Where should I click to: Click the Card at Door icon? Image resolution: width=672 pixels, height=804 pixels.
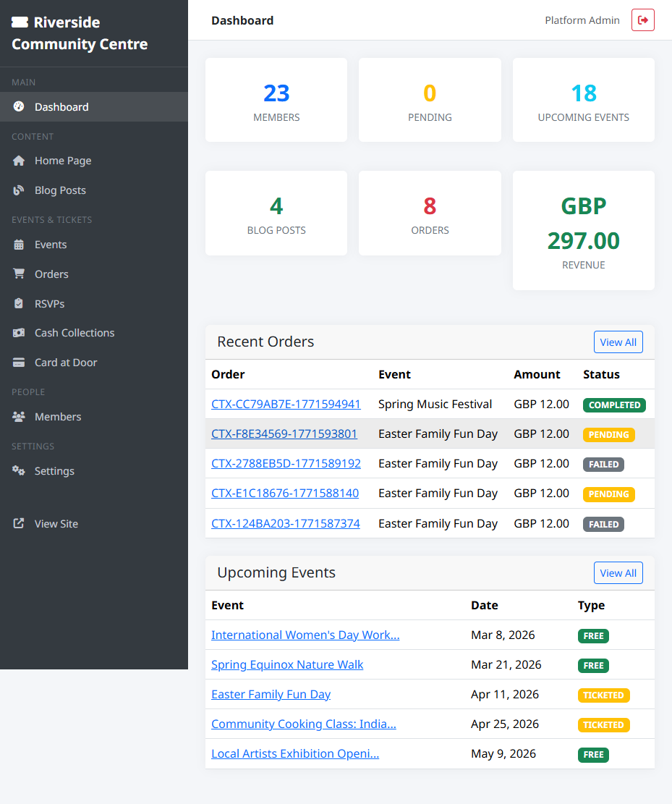pos(18,362)
